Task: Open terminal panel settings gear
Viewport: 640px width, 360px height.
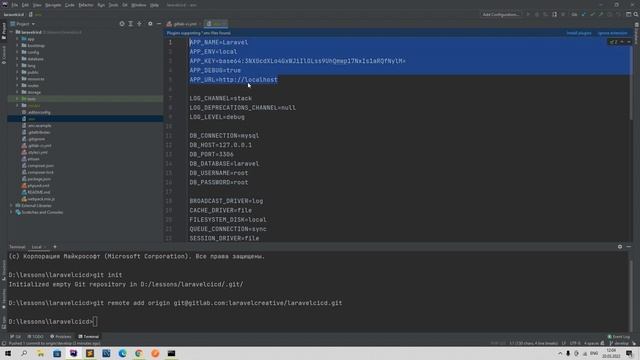Action: tap(620, 247)
